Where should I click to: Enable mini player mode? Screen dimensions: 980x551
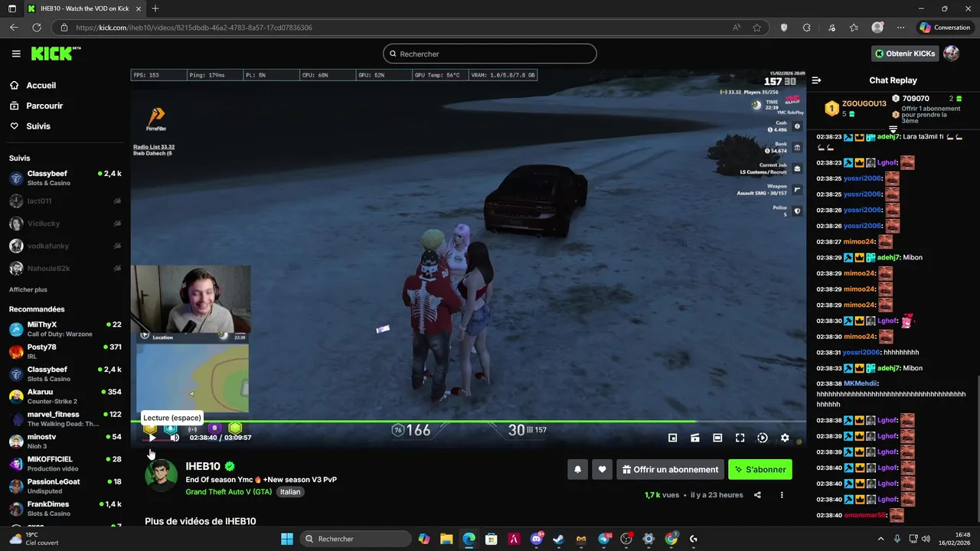tap(672, 438)
